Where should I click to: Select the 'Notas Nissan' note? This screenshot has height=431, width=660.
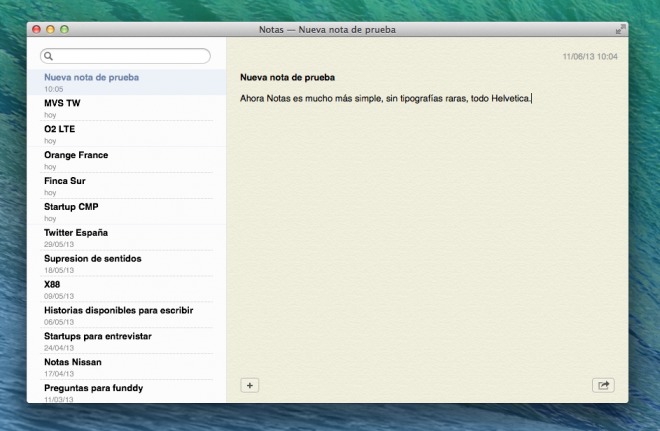click(126, 367)
